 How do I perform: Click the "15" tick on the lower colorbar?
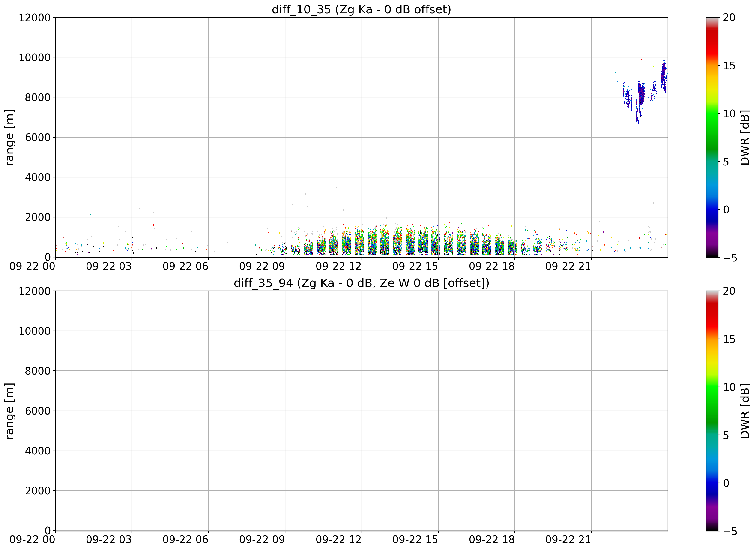point(729,339)
